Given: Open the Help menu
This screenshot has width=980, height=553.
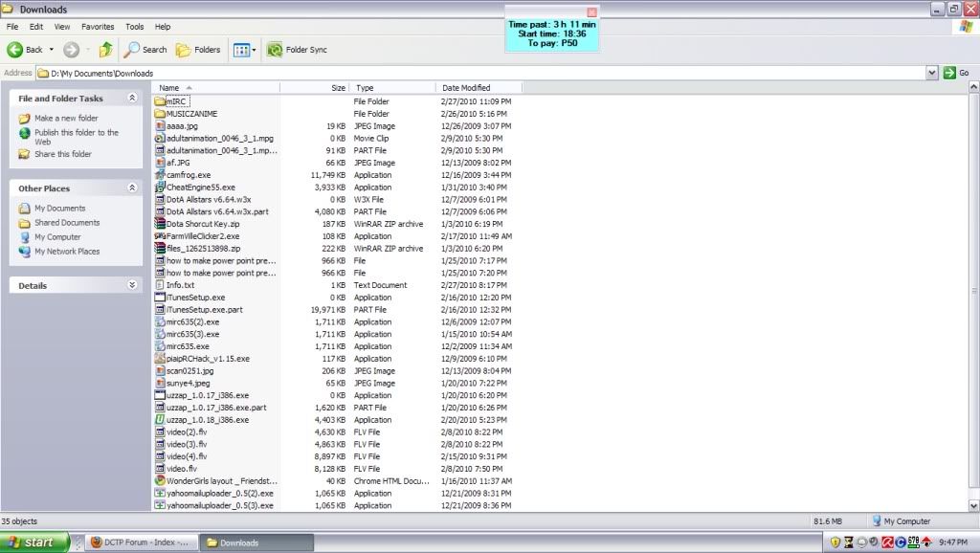Looking at the screenshot, I should click(x=163, y=27).
